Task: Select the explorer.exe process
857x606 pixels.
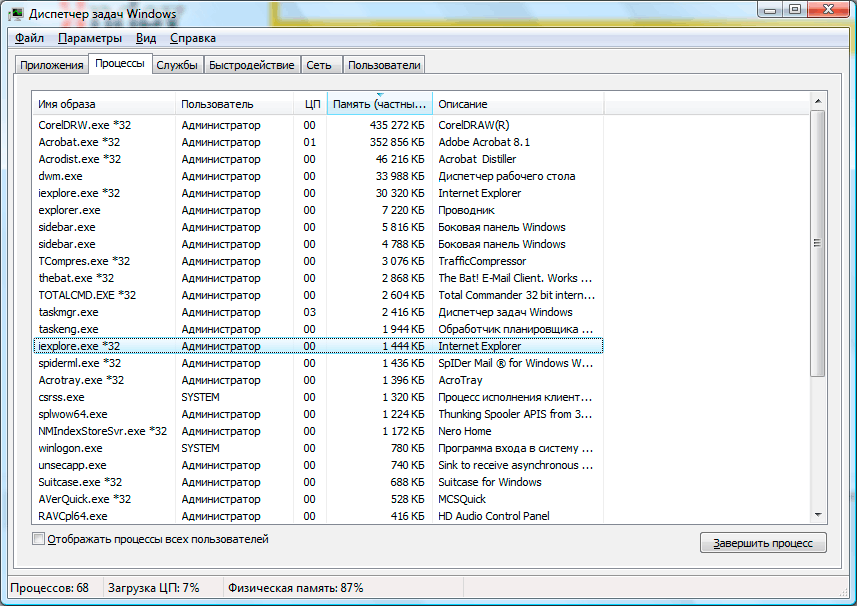Action: [x=318, y=210]
